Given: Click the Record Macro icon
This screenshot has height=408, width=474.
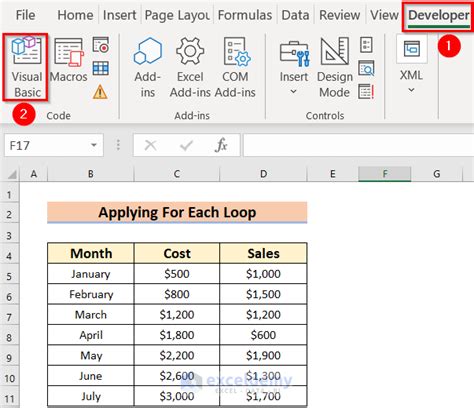Looking at the screenshot, I should pos(101,45).
